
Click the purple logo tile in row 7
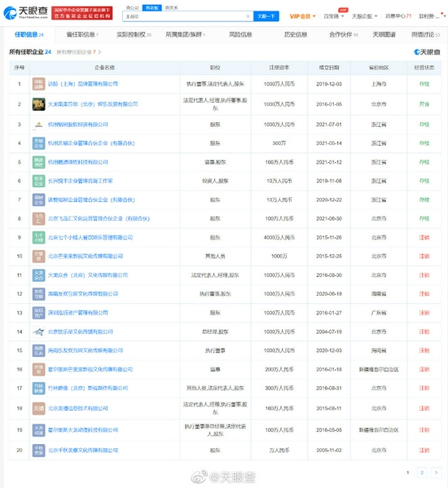38,200
